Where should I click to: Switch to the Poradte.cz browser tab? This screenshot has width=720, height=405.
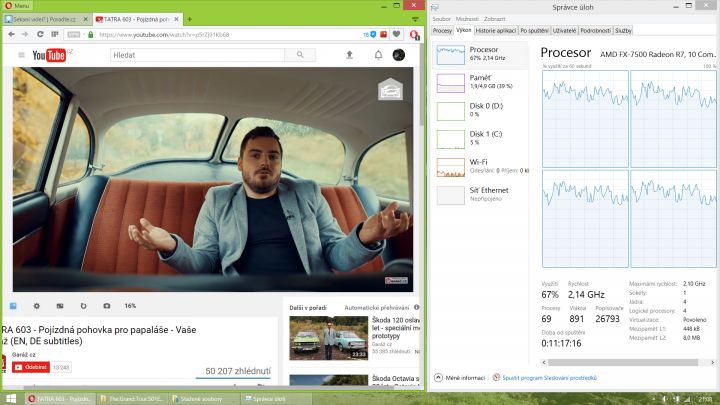pos(46,19)
